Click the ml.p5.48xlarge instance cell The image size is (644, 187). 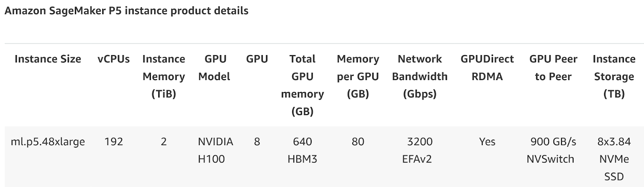[47, 142]
